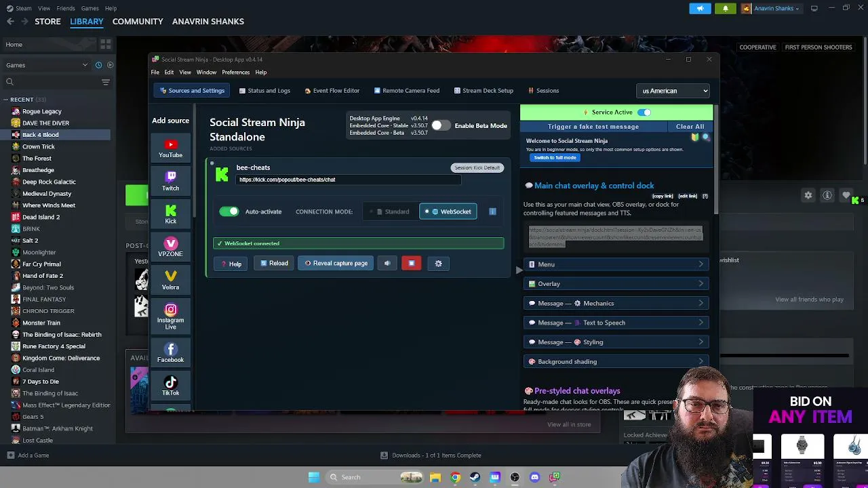Image resolution: width=868 pixels, height=488 pixels.
Task: Switch to Status and Logs tab
Action: pos(264,91)
